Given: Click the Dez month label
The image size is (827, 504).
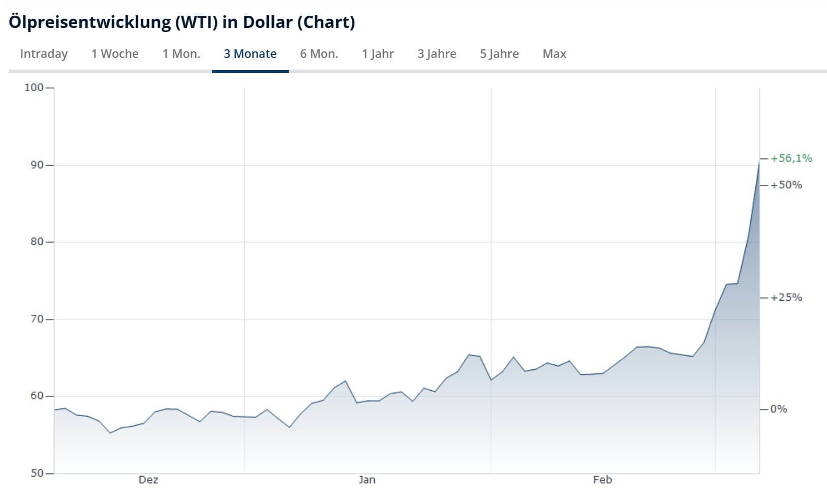Looking at the screenshot, I should point(148,480).
